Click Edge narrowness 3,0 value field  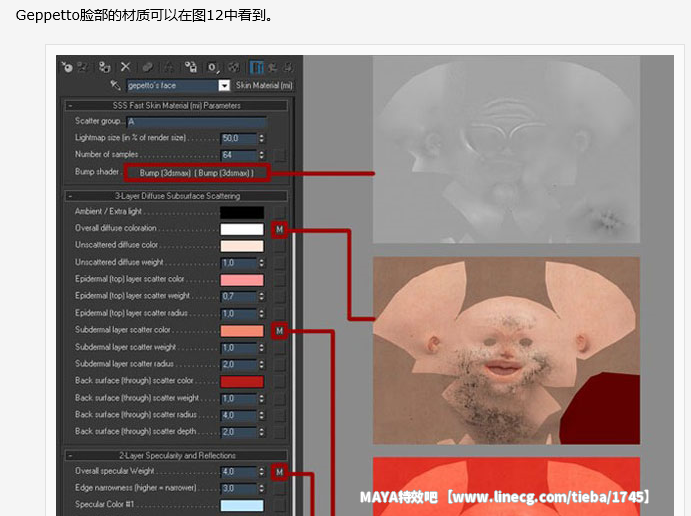(x=238, y=488)
